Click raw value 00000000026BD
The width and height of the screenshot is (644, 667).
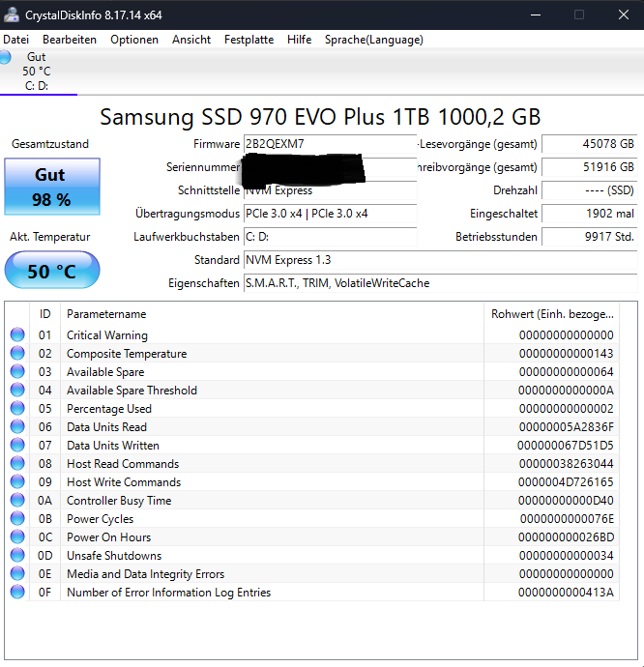(566, 537)
